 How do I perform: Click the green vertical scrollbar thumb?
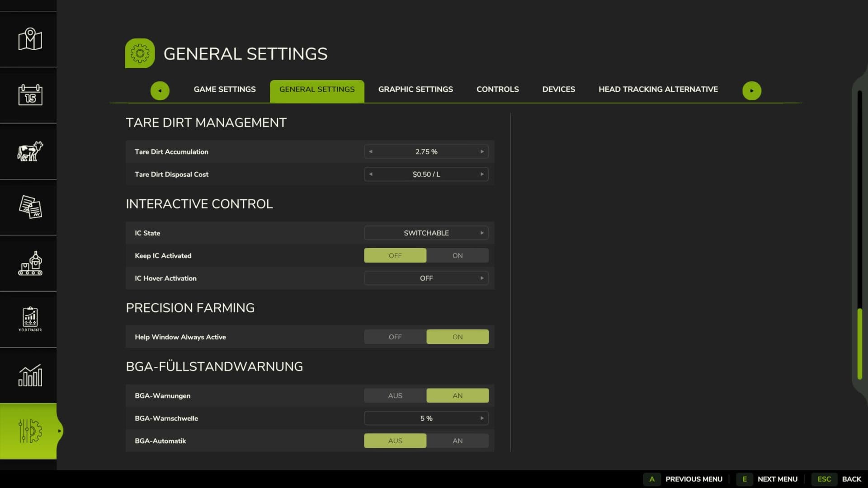click(859, 344)
